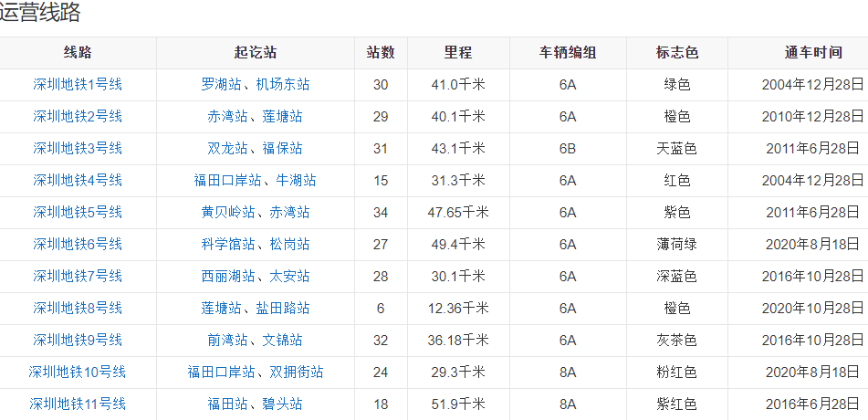Click the 运营线路 section heading
Viewport: 868px width, 420px height.
[x=38, y=13]
